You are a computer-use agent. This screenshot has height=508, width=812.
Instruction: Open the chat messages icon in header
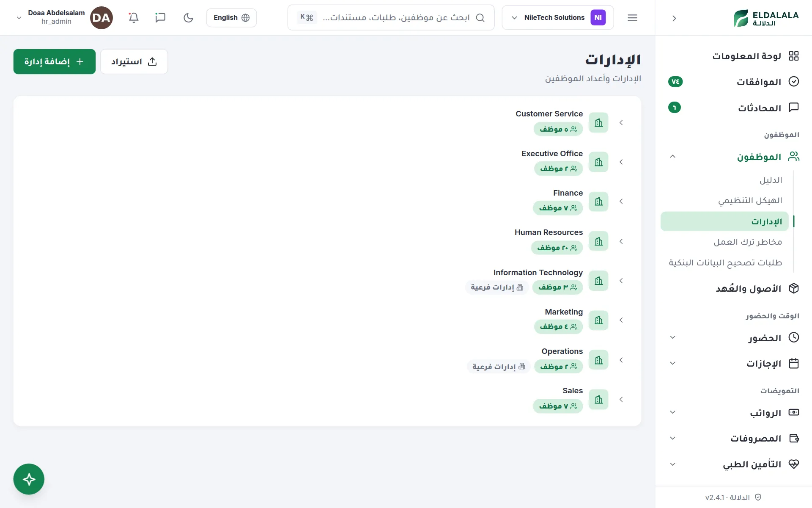tap(160, 18)
